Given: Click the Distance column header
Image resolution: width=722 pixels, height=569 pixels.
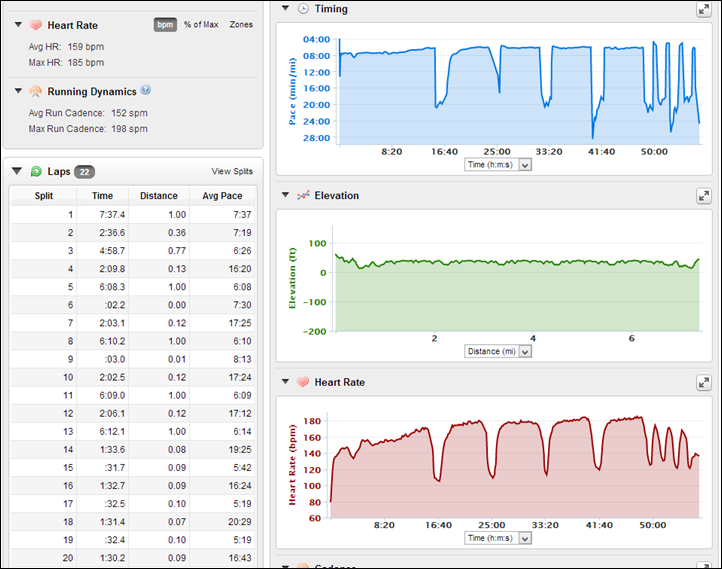Looking at the screenshot, I should coord(159,197).
